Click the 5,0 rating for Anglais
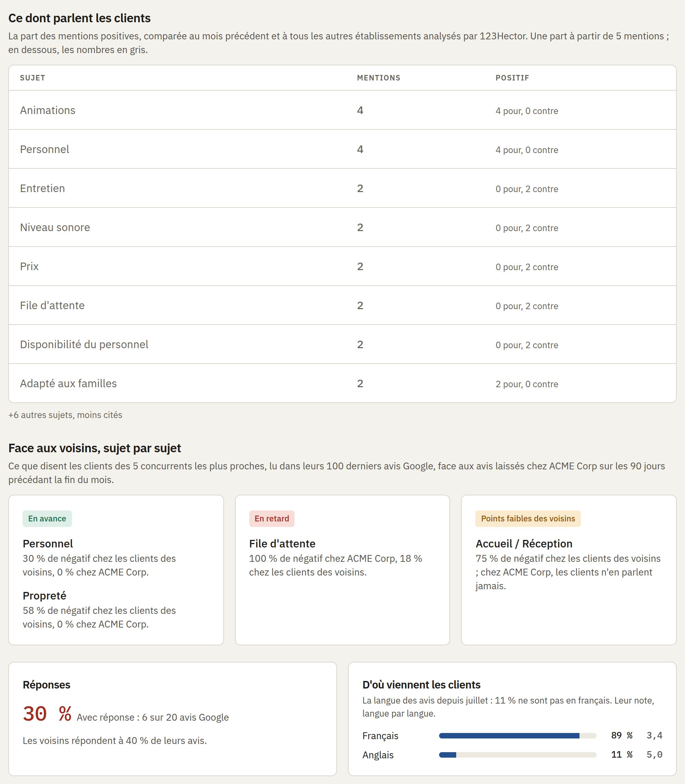Image resolution: width=685 pixels, height=784 pixels. click(x=655, y=755)
